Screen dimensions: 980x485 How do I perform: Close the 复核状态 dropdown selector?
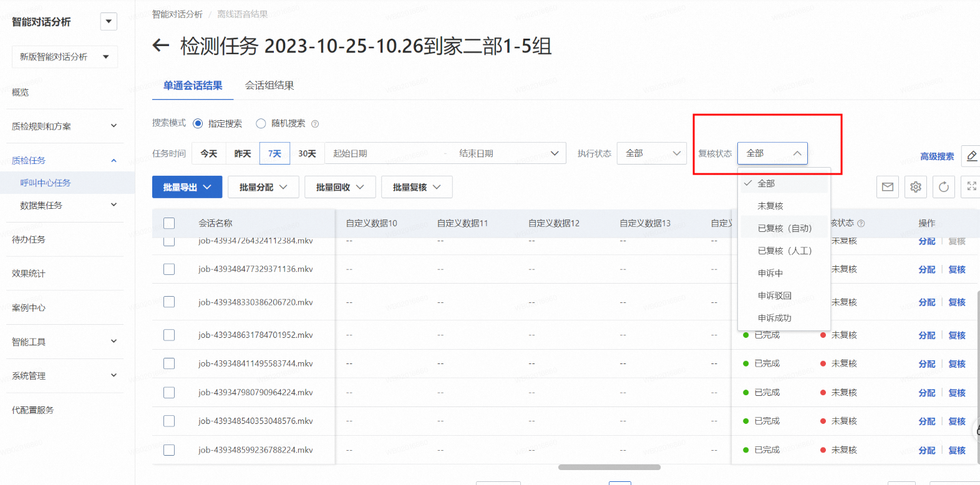(x=772, y=153)
